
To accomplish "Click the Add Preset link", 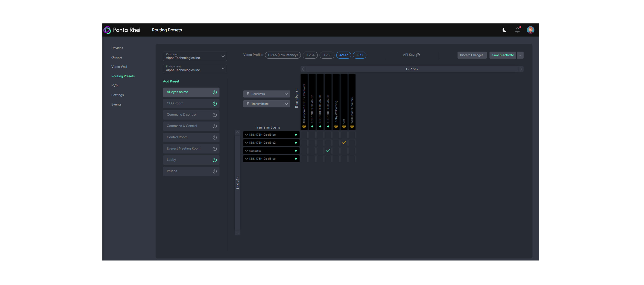I will [x=171, y=81].
